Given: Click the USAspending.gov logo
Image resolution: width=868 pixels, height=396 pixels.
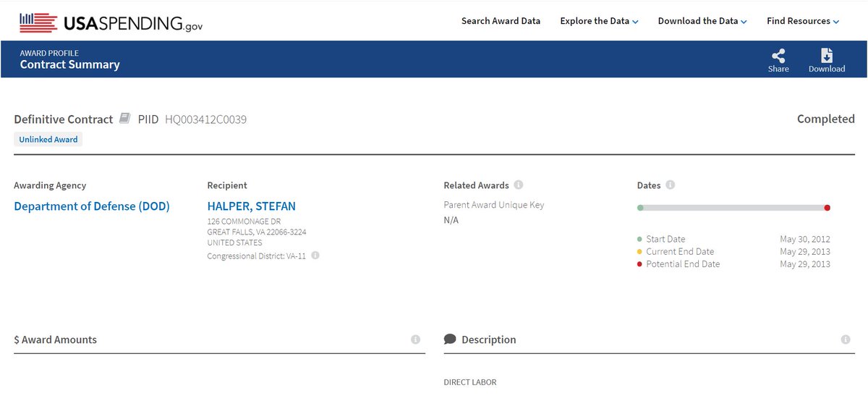Looking at the screenshot, I should coord(111,22).
